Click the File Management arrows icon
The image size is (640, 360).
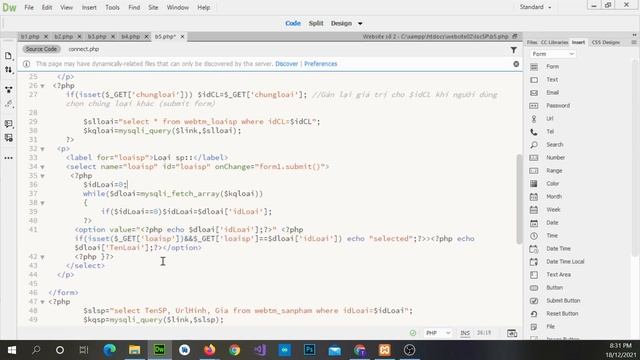point(9,70)
